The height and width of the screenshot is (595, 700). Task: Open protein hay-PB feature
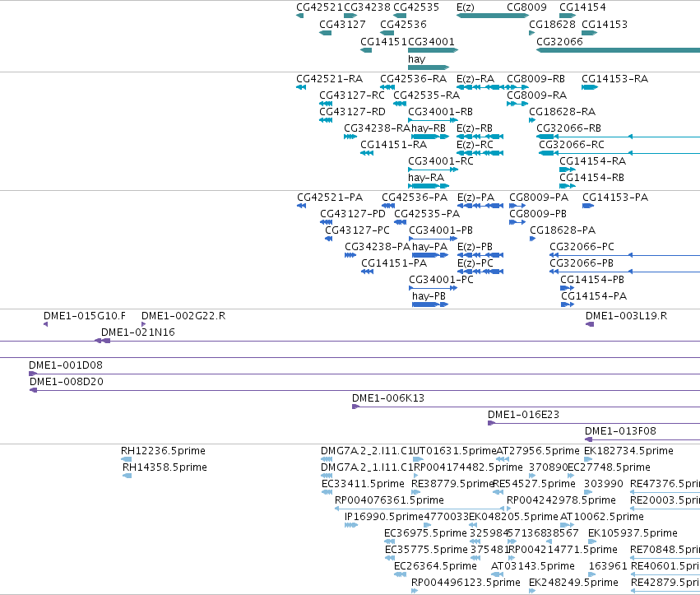coord(430,304)
